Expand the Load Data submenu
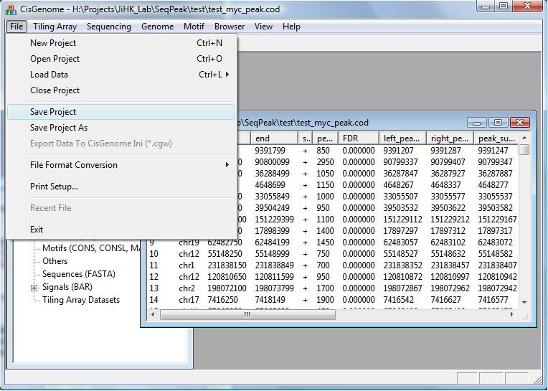The image size is (548, 391). 121,74
